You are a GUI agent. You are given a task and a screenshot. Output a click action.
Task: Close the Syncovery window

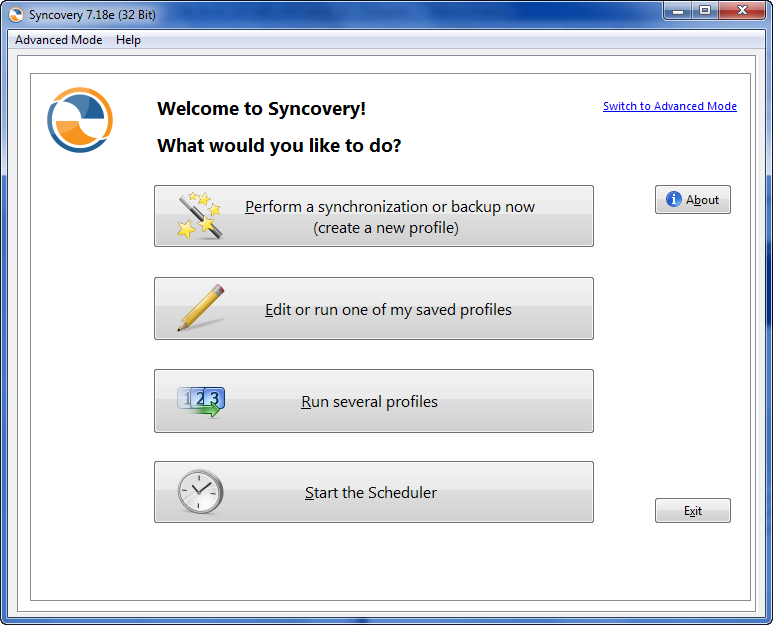(742, 11)
